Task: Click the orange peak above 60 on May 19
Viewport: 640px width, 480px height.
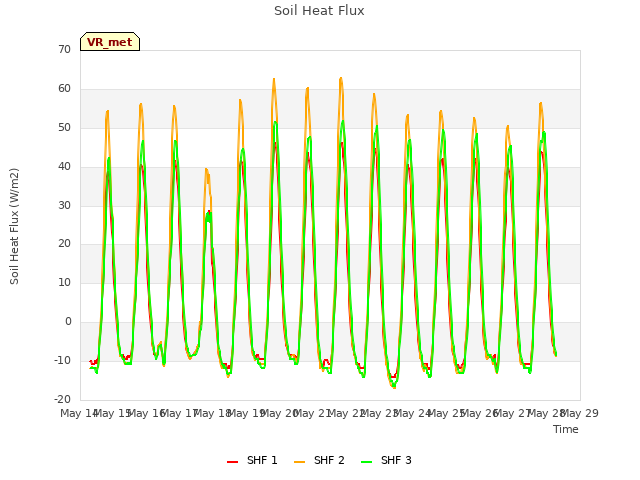Action: tap(274, 79)
